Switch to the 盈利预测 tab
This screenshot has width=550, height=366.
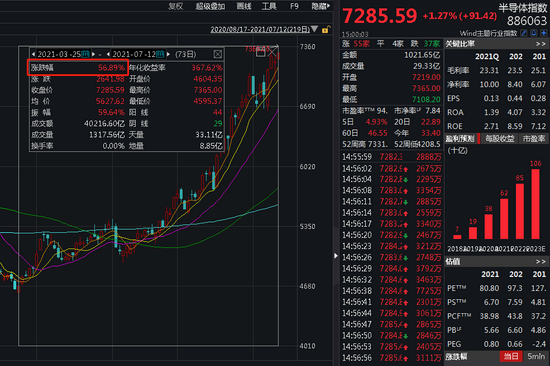460,139
